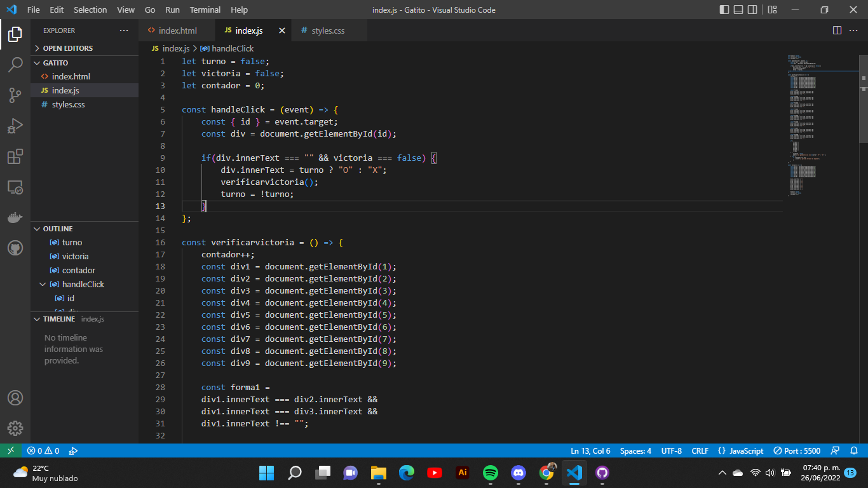Toggle the secondary side bar layout button
Screen dimensions: 868x488
pyautogui.click(x=752, y=10)
